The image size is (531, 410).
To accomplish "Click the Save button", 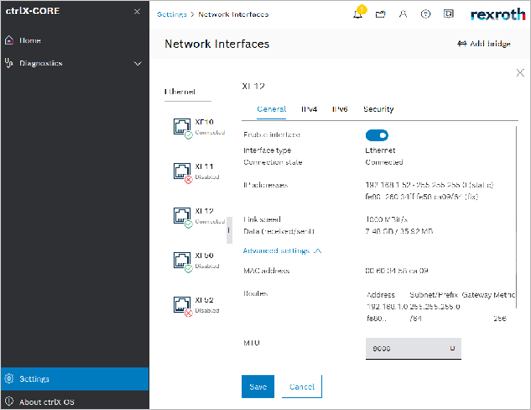I will [x=258, y=387].
